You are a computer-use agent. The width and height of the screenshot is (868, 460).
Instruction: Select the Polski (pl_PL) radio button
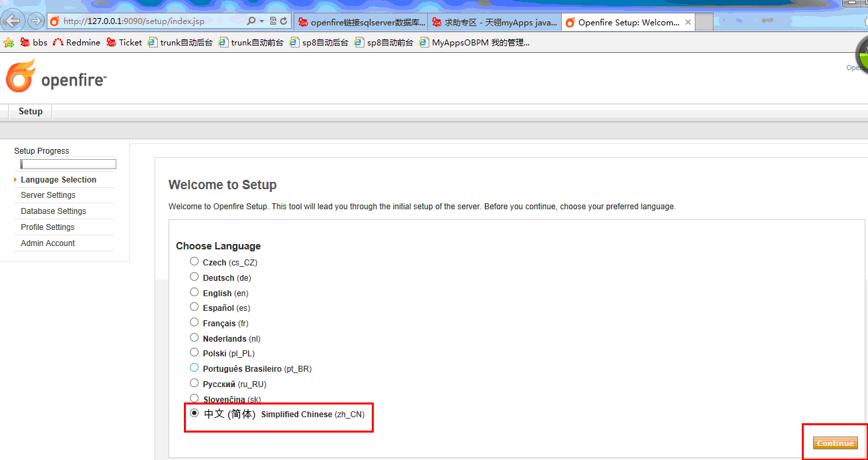click(194, 352)
